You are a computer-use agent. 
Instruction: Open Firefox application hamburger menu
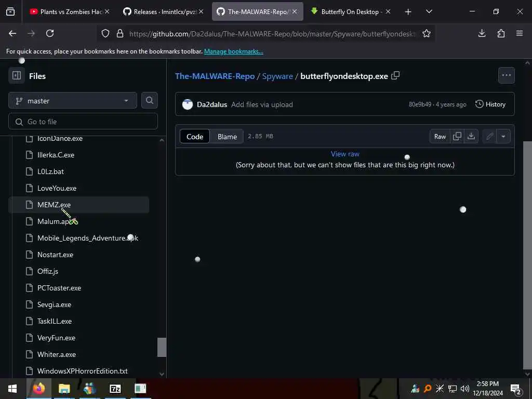[x=520, y=33]
